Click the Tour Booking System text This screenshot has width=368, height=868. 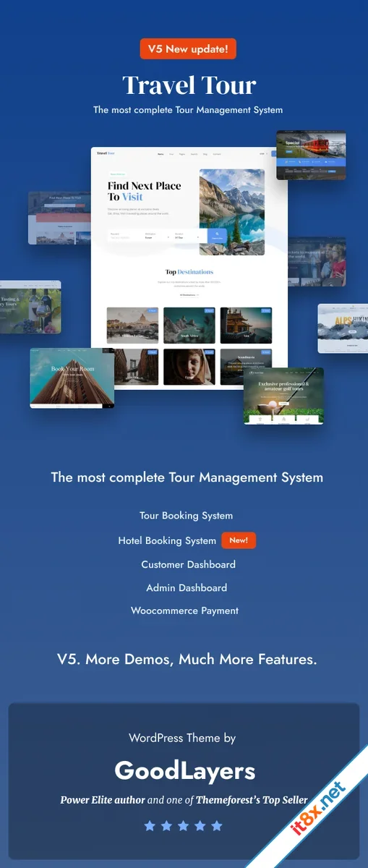point(186,516)
